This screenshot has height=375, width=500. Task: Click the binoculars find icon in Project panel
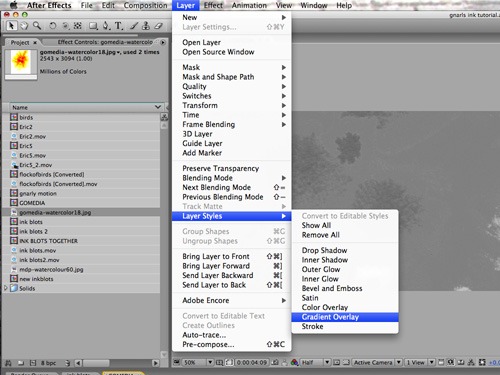(8, 363)
